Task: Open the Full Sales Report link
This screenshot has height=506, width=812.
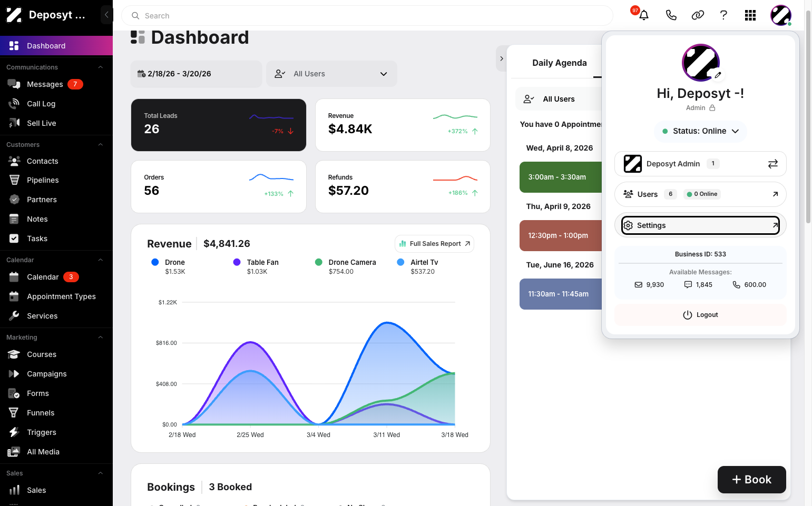Action: point(434,244)
